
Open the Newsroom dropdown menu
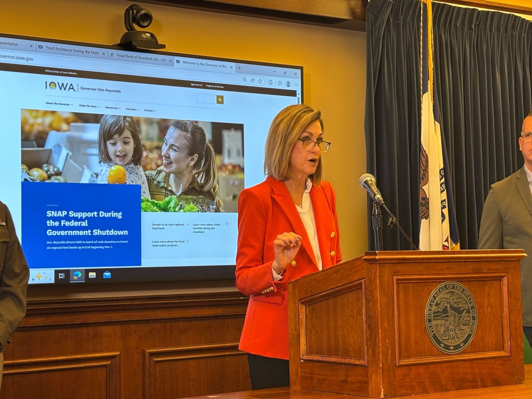113,108
